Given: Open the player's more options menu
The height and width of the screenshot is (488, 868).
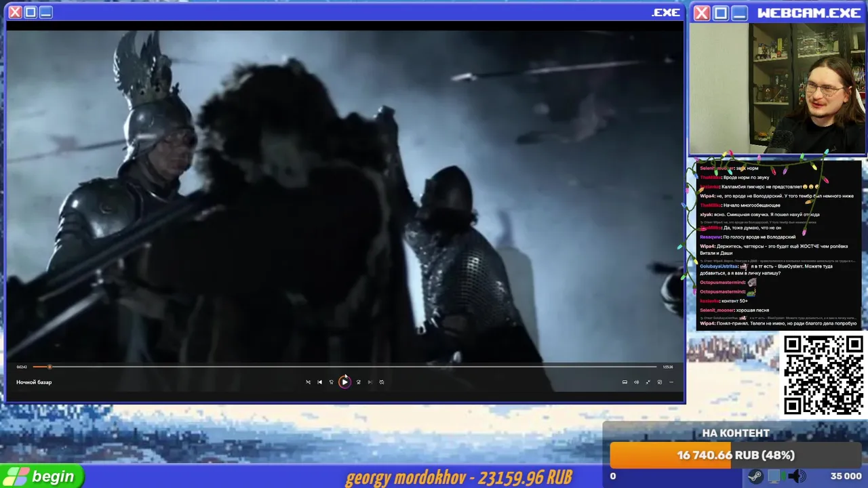Looking at the screenshot, I should pyautogui.click(x=671, y=382).
